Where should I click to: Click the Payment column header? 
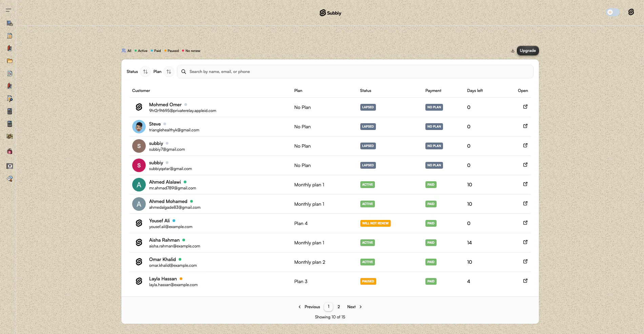tap(433, 91)
